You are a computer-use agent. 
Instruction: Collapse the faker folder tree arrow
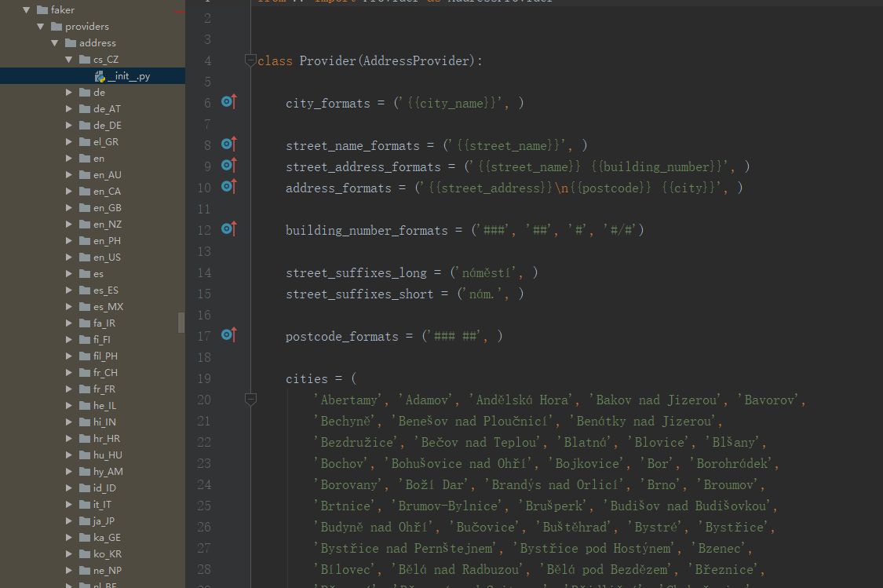pyautogui.click(x=27, y=9)
